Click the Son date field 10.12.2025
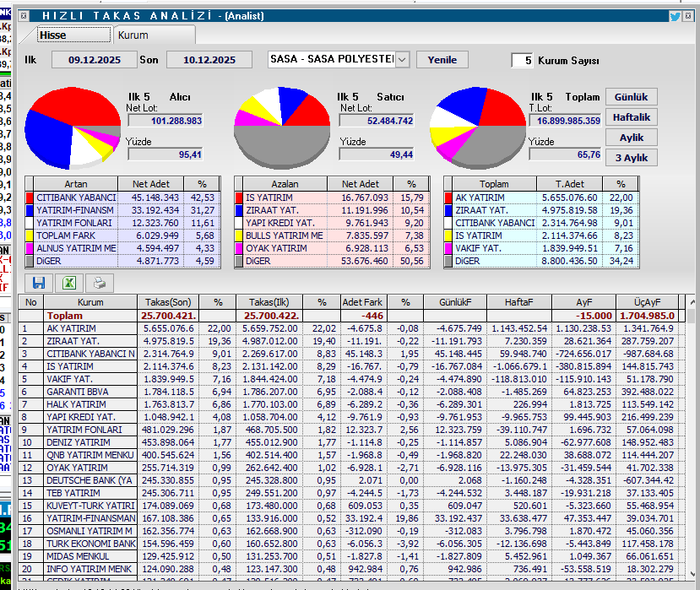The height and width of the screenshot is (590, 700). click(x=200, y=60)
